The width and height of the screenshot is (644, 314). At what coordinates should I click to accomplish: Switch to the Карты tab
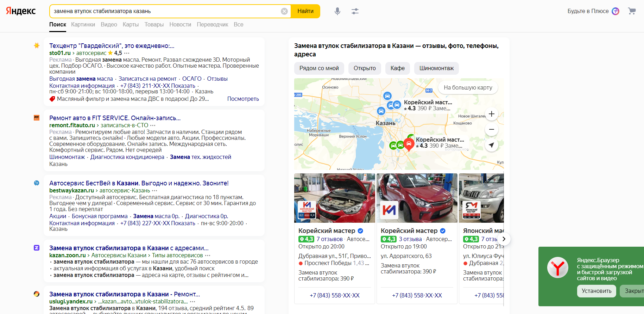click(x=131, y=25)
